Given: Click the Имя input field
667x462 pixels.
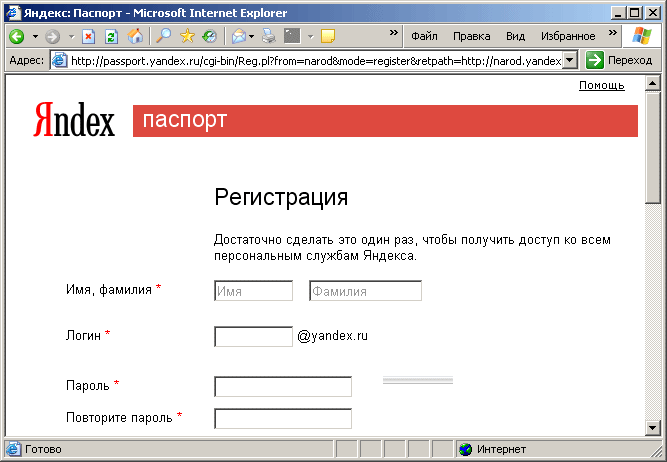Looking at the screenshot, I should (x=254, y=291).
